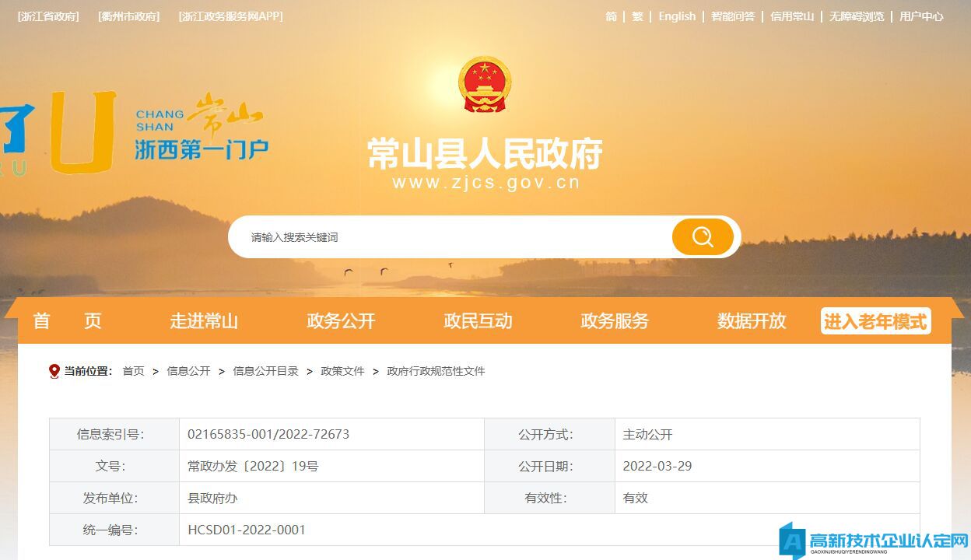Go to 信息公开 in breadcrumb
The height and width of the screenshot is (560, 971).
click(188, 372)
